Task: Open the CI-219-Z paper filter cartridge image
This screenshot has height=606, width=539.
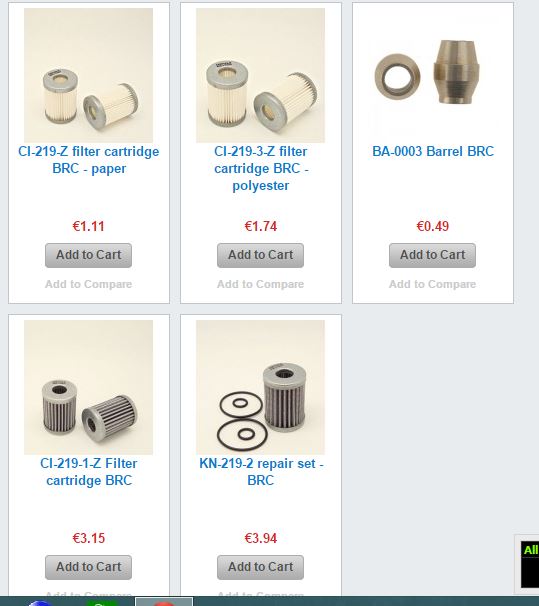Action: click(x=88, y=75)
